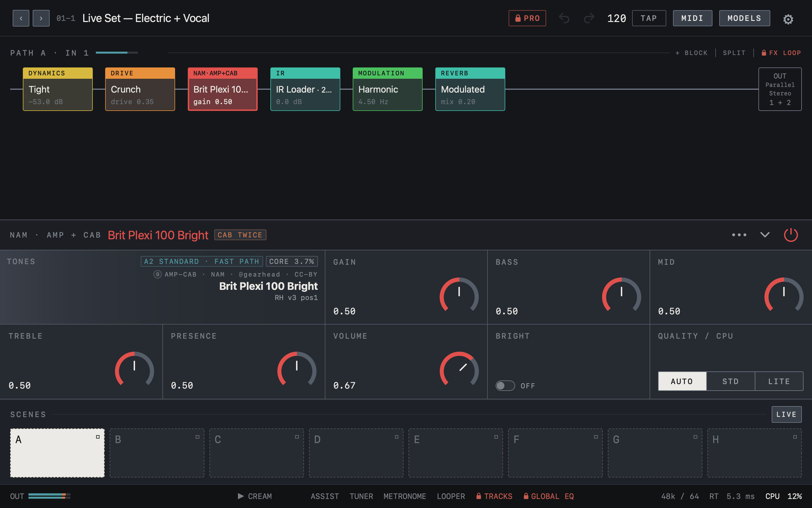Select the Reverb Modulated block
Screen dimensions: 812x508
click(x=470, y=89)
